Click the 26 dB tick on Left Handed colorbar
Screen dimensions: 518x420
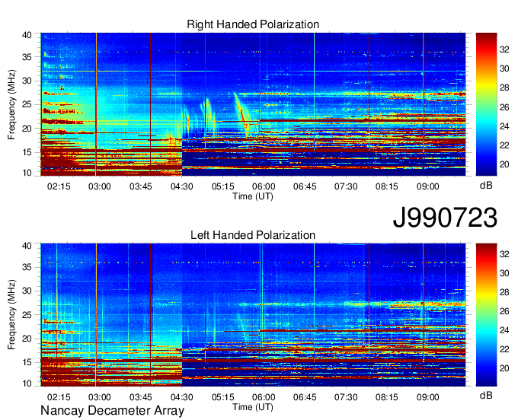point(504,311)
